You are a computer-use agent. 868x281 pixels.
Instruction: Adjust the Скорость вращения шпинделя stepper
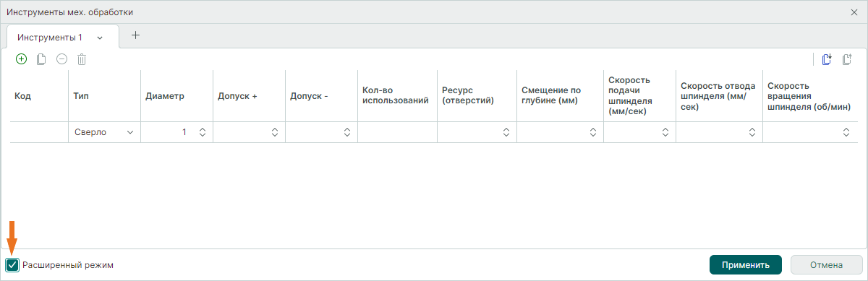846,132
